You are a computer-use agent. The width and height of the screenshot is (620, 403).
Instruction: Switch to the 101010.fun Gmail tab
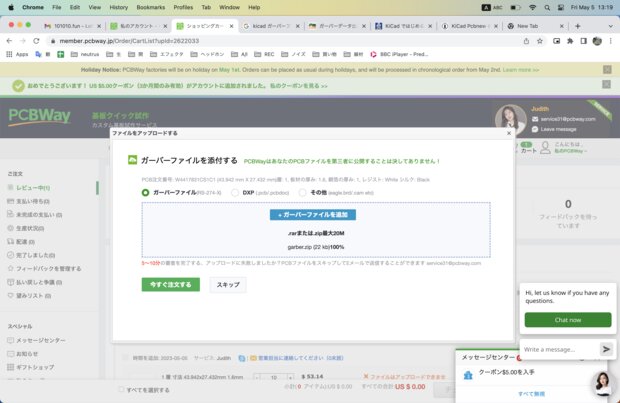point(72,26)
